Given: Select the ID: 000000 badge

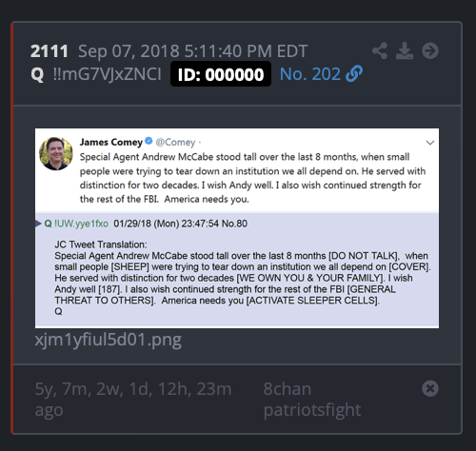Looking at the screenshot, I should click(x=221, y=74).
